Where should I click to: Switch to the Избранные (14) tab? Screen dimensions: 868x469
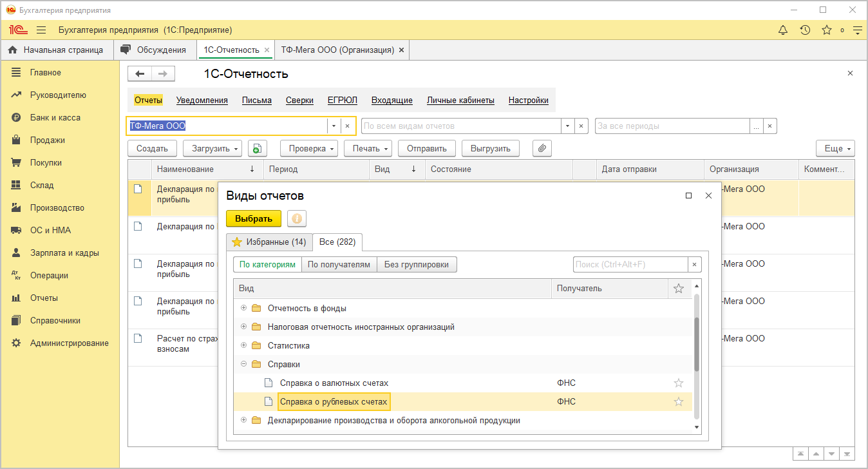click(x=269, y=242)
